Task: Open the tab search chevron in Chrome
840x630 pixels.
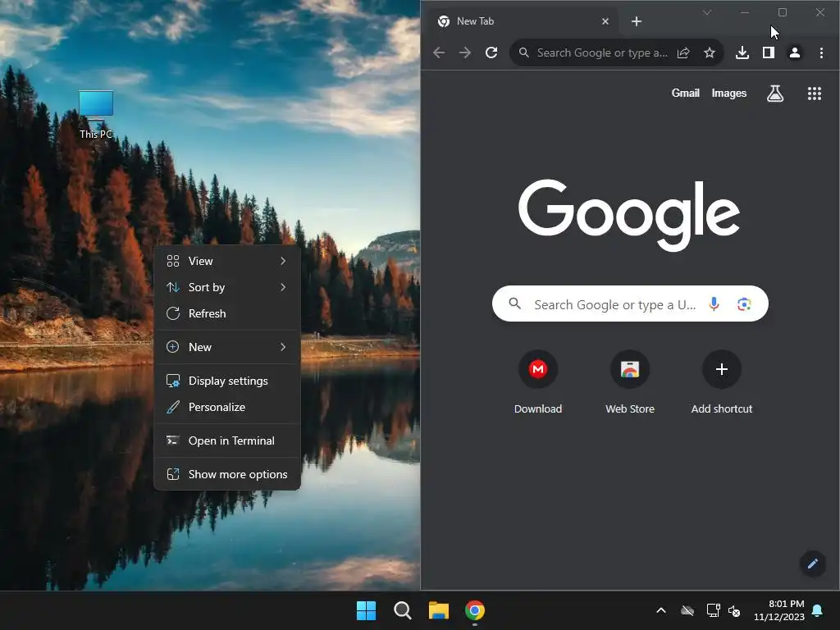Action: pos(707,12)
